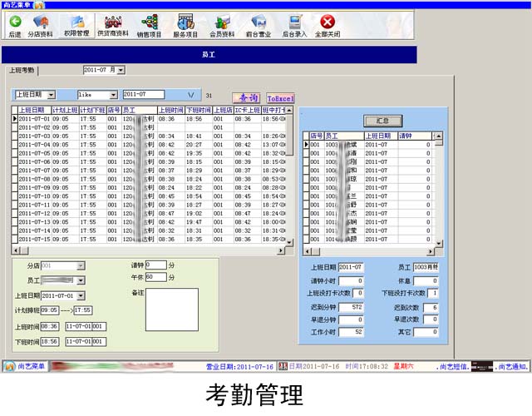Image resolution: width=532 pixels, height=416 pixels.
Task: Open 后台录入 back-office entry icon
Action: tap(295, 22)
